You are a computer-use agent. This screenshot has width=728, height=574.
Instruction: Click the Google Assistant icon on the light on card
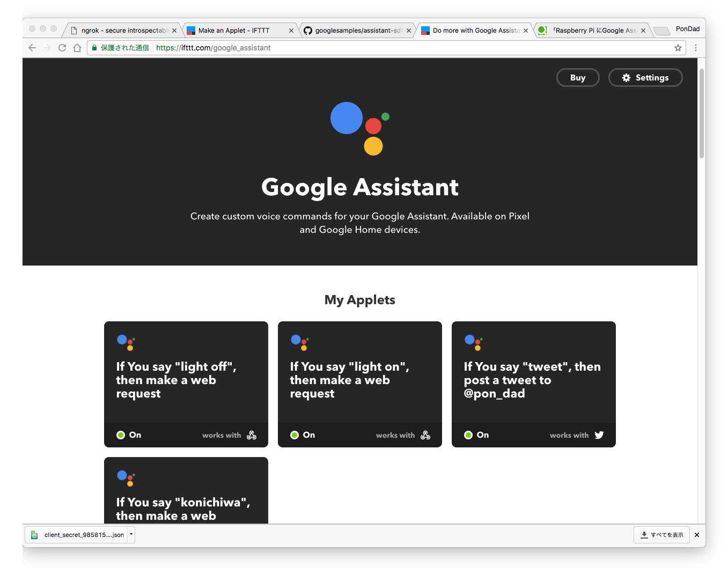(299, 342)
